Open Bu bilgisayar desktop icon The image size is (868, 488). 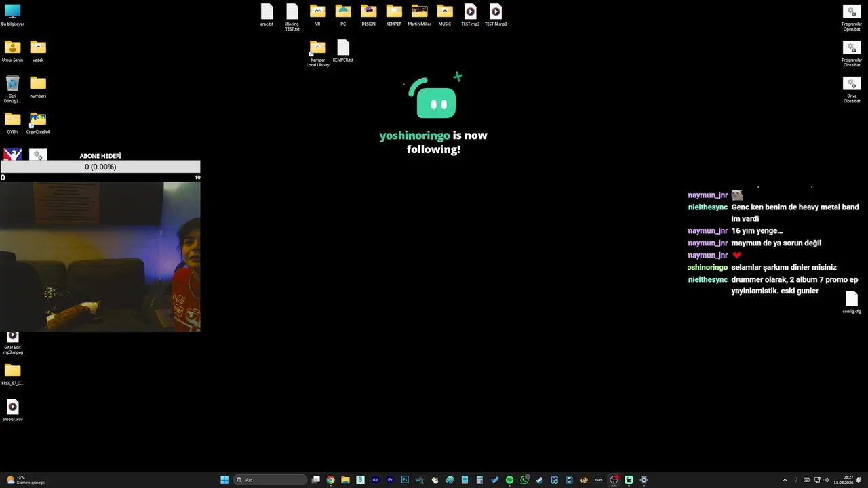pos(12,15)
